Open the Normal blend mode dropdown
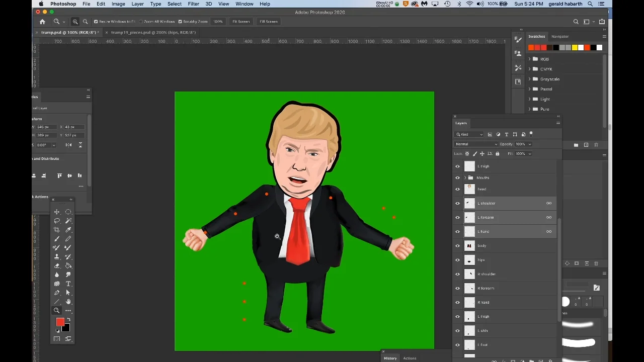 click(476, 144)
